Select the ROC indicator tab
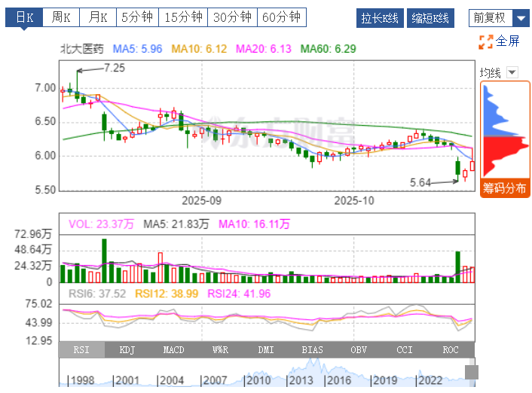Viewport: 532px width, 393px height. [x=451, y=350]
